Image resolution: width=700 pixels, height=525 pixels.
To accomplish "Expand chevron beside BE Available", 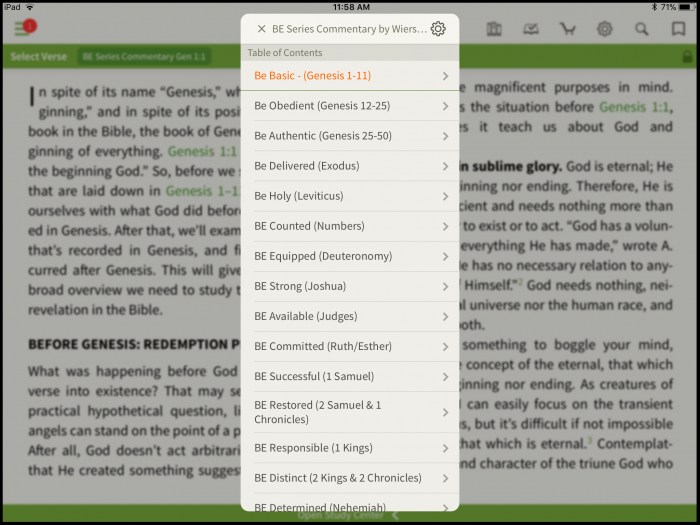I will (x=446, y=317).
